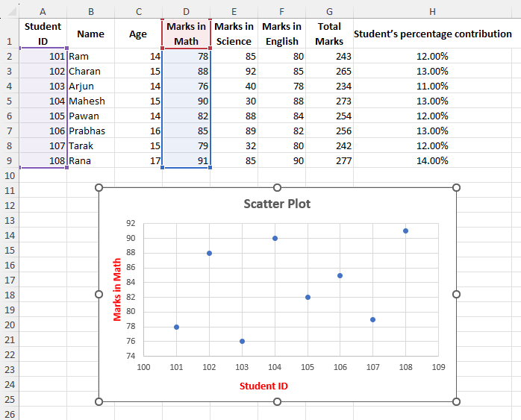
Task: Click the data point for student 108
Action: (x=405, y=231)
